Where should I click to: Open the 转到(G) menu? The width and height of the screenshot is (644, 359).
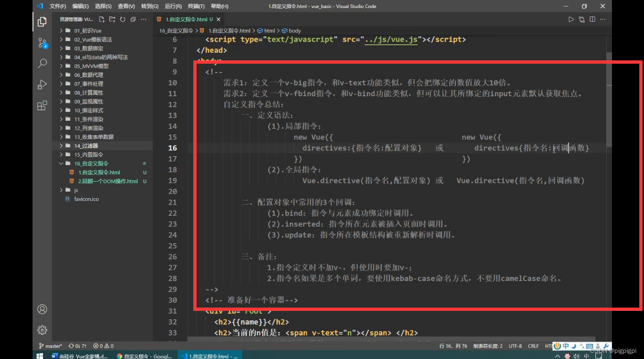point(149,6)
